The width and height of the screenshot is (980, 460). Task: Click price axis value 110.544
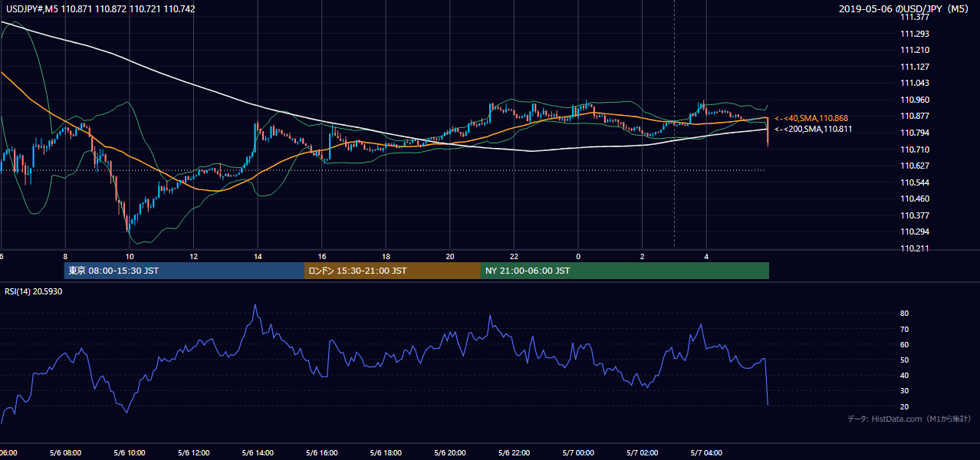(x=915, y=182)
